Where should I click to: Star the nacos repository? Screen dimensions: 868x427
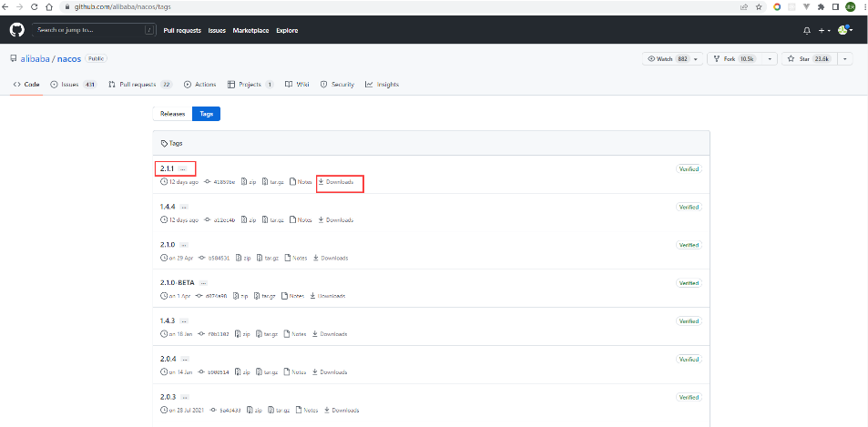point(810,58)
